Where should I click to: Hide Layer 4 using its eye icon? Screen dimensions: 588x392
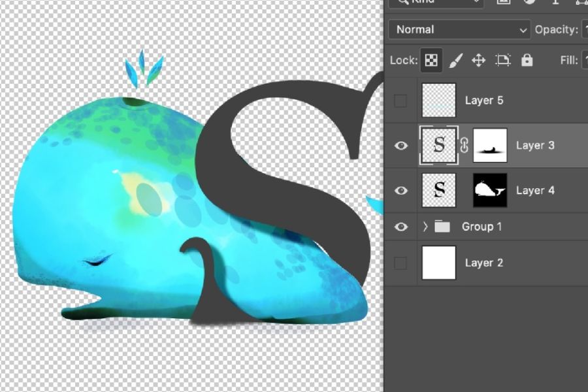(x=401, y=191)
